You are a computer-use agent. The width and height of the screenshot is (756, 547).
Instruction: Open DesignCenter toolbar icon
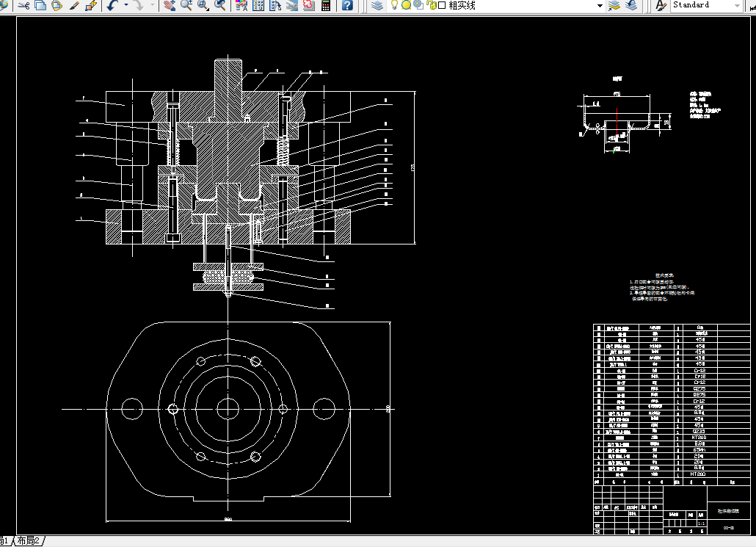[258, 5]
